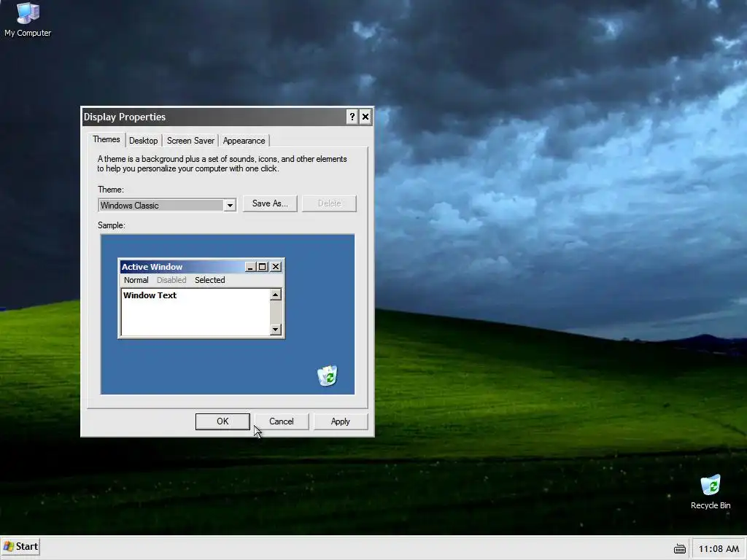Switch to the Themes tab

107,139
